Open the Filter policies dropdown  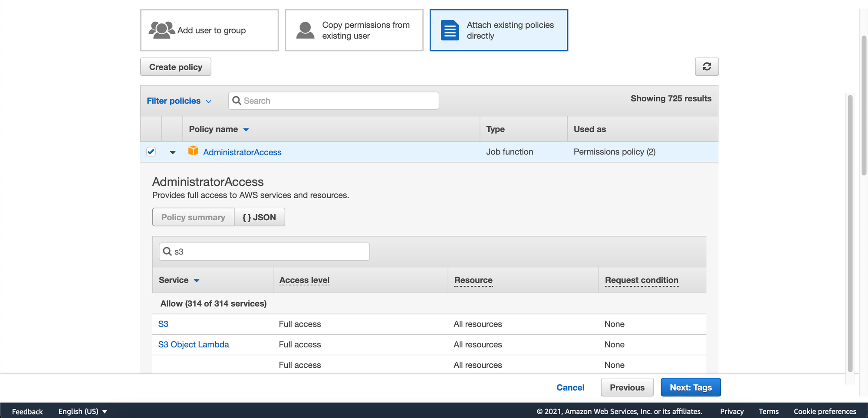click(179, 101)
